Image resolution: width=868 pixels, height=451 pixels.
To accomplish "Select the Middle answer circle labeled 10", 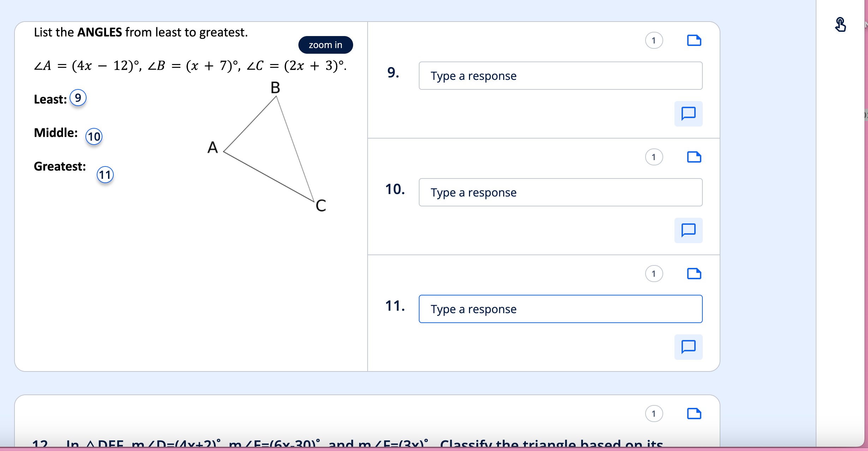I will (x=93, y=136).
